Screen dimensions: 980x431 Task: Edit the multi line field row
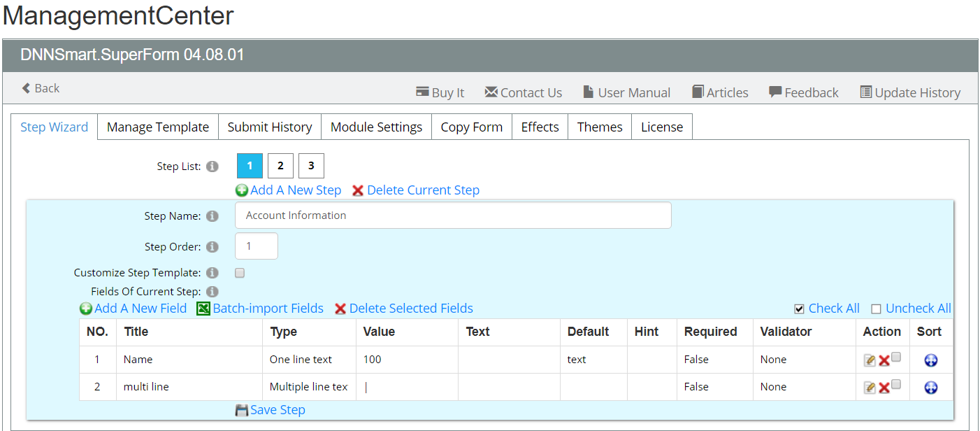click(x=870, y=388)
